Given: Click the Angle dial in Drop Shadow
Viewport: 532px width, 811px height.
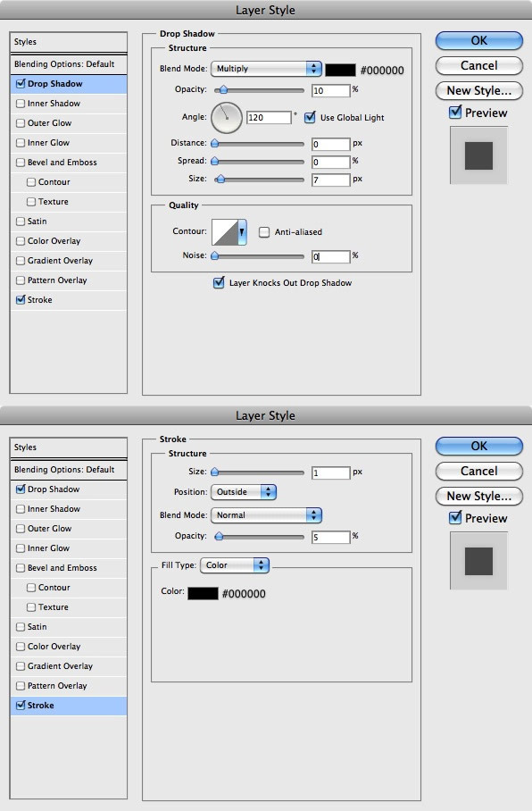Looking at the screenshot, I should point(227,117).
